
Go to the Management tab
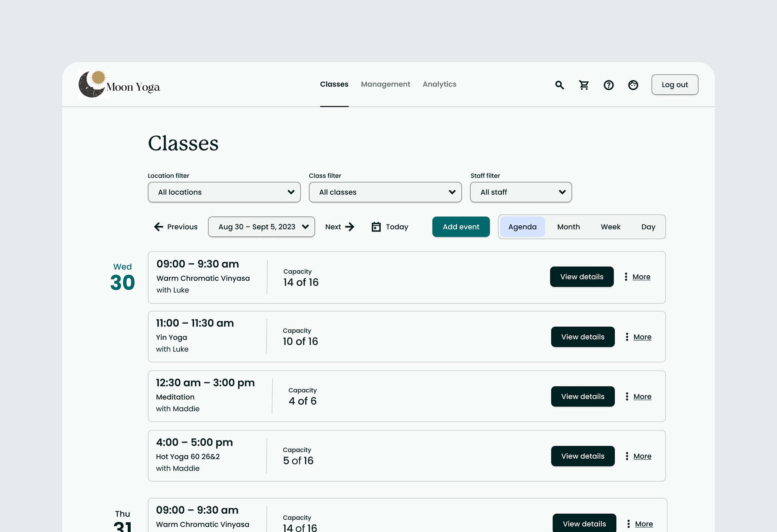click(385, 84)
